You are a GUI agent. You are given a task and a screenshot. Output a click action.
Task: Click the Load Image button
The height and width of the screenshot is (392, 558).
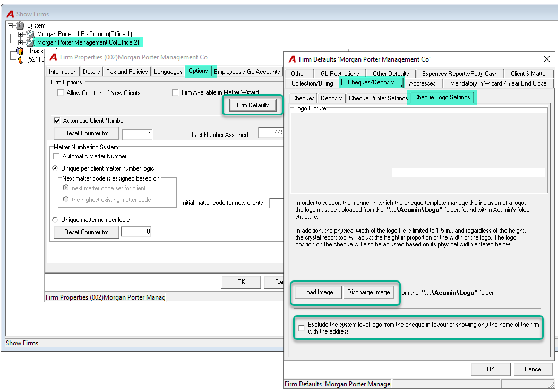318,292
